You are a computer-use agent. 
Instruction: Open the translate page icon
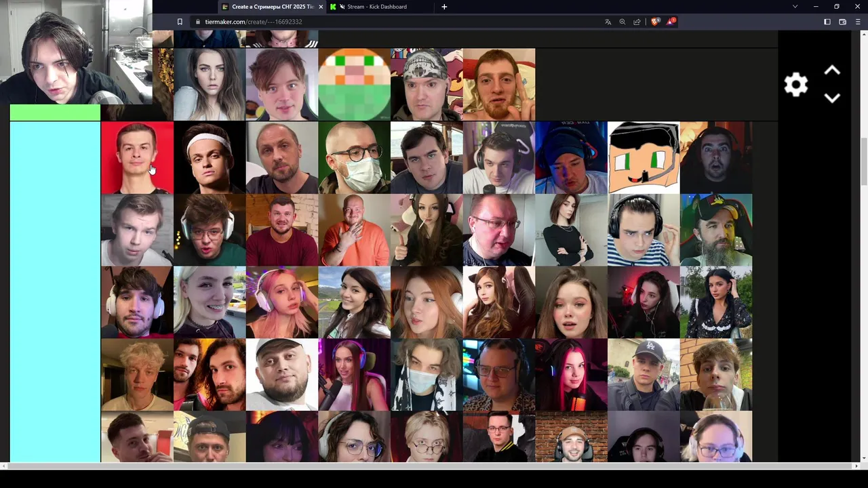coord(608,22)
